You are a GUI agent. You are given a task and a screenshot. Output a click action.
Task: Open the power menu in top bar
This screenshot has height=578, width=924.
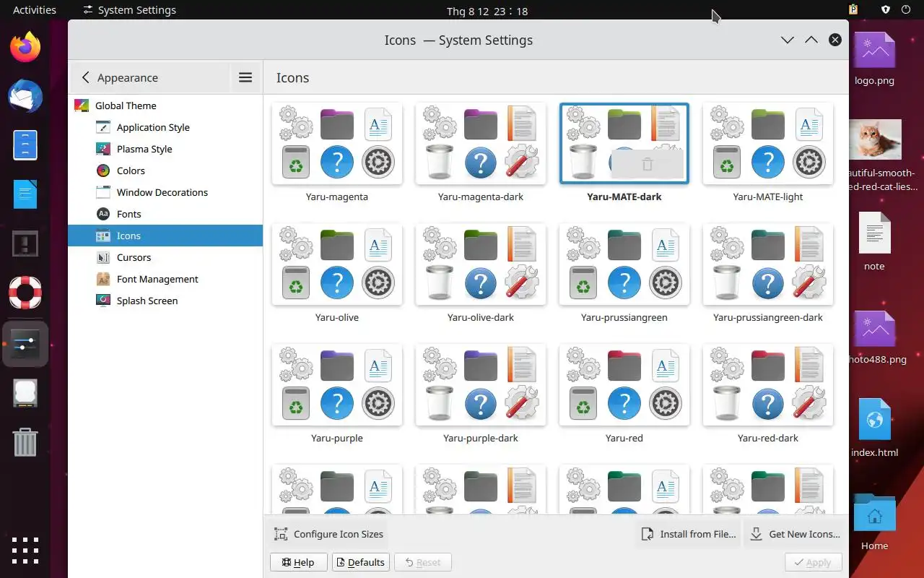click(907, 10)
